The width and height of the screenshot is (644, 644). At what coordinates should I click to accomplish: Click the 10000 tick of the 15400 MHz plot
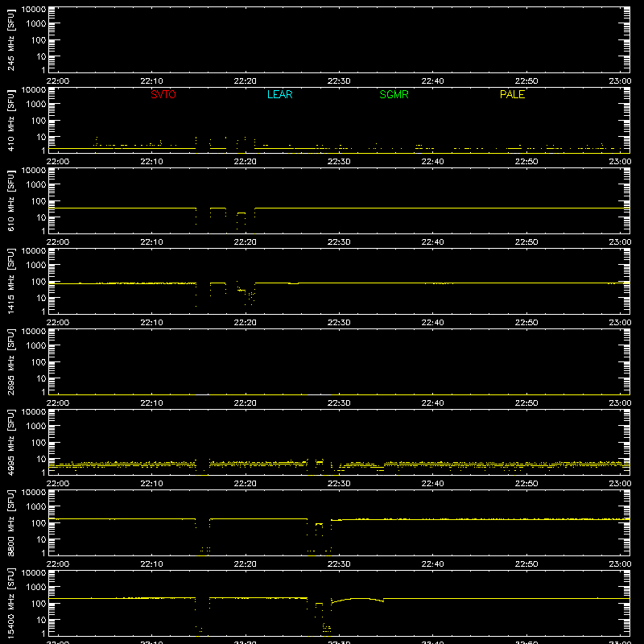[x=34, y=573]
